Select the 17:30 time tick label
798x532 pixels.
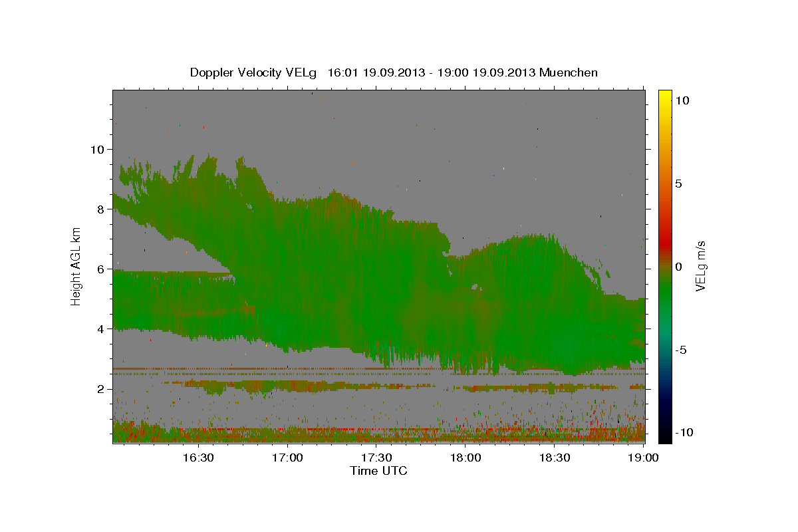coord(376,458)
